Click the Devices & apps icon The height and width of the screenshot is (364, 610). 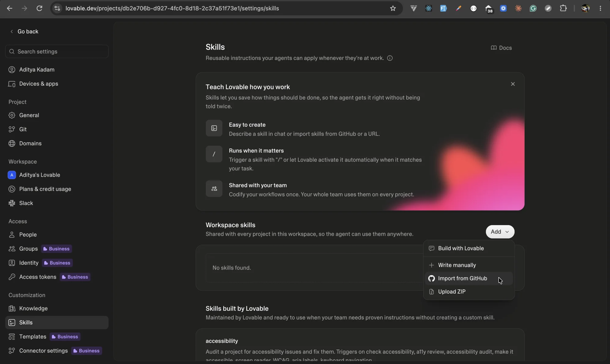coord(12,84)
